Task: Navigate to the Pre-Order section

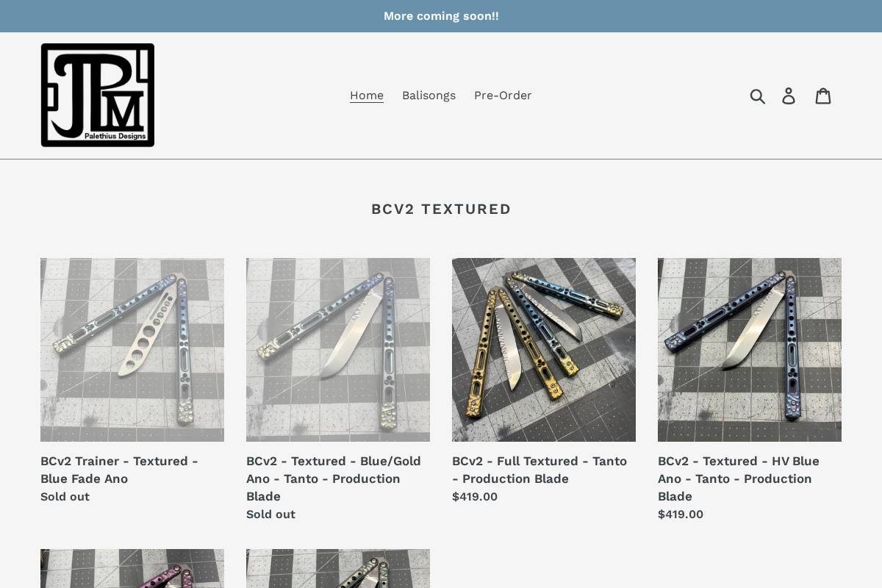Action: (503, 96)
